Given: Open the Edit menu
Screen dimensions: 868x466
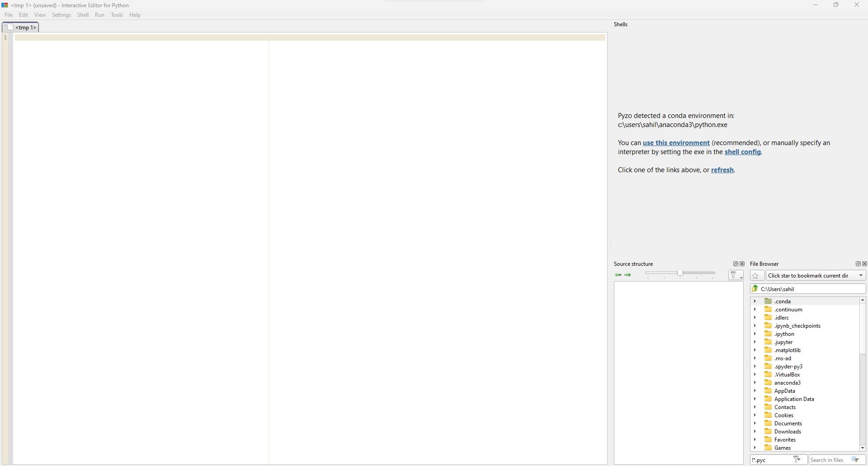Looking at the screenshot, I should click(x=24, y=15).
